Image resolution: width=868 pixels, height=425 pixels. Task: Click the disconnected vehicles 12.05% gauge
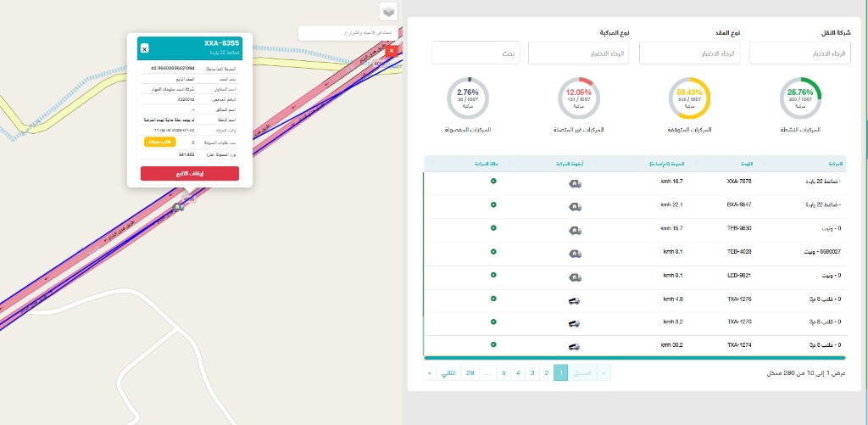(x=578, y=98)
